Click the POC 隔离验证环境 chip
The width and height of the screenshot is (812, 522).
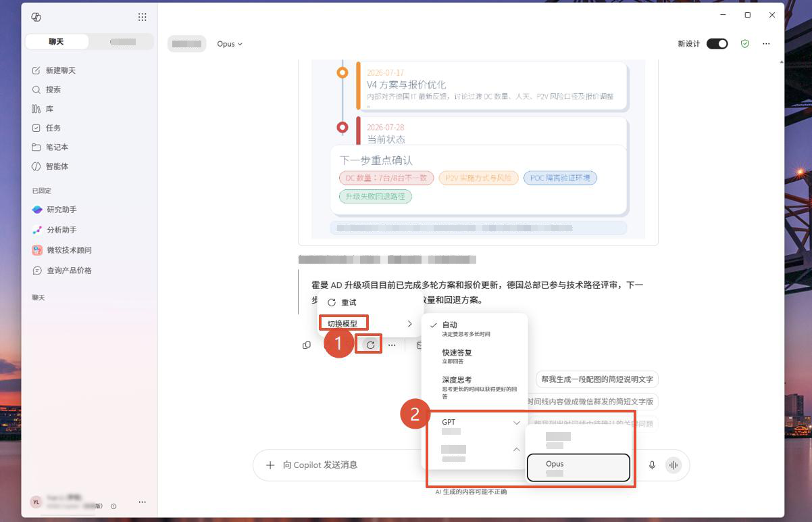[x=560, y=178]
